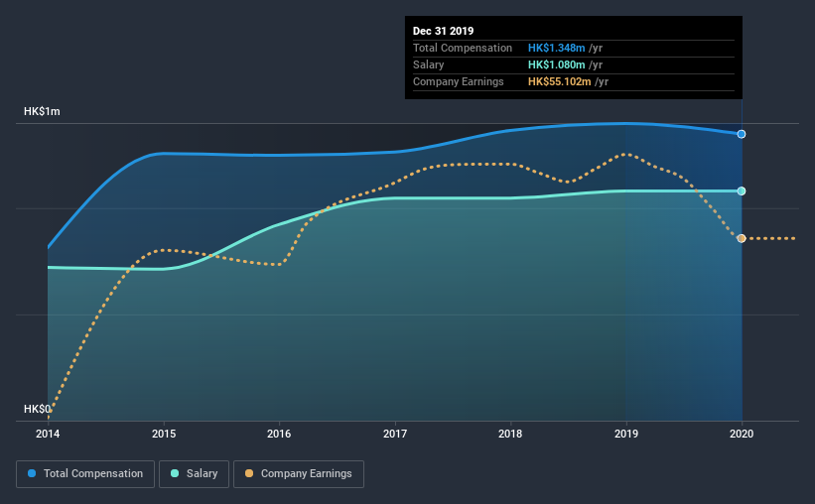The image size is (815, 504).
Task: Click the Dec 31 2019 tooltip date
Action: (444, 31)
